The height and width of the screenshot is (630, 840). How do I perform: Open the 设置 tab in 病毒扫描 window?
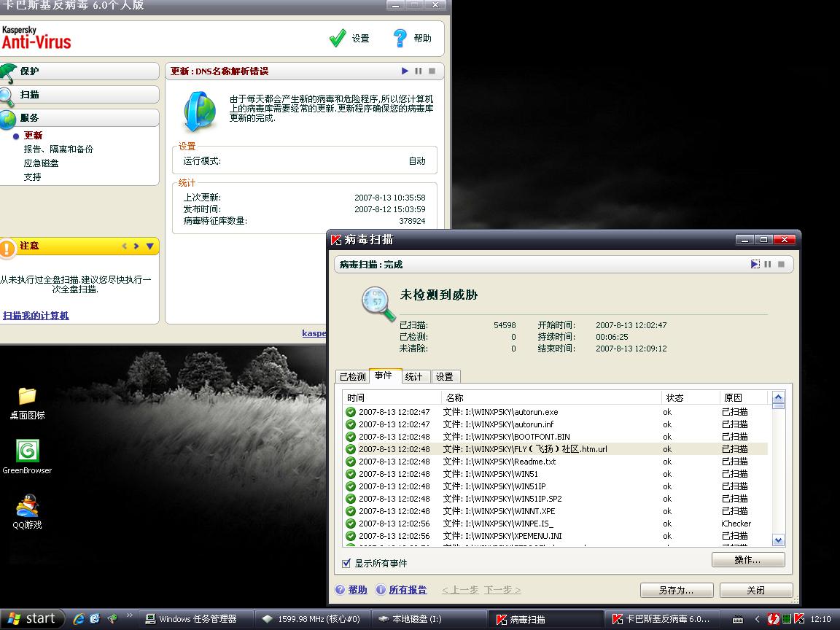pyautogui.click(x=445, y=376)
